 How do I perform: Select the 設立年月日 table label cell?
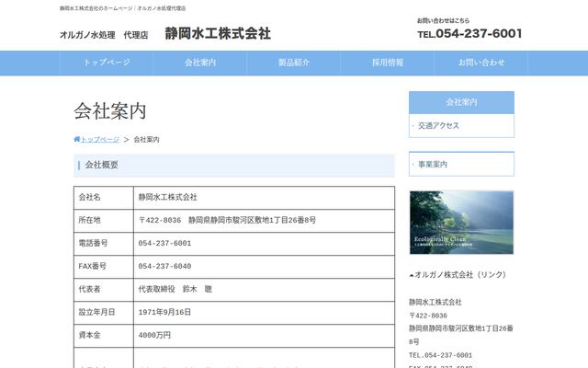(x=104, y=313)
